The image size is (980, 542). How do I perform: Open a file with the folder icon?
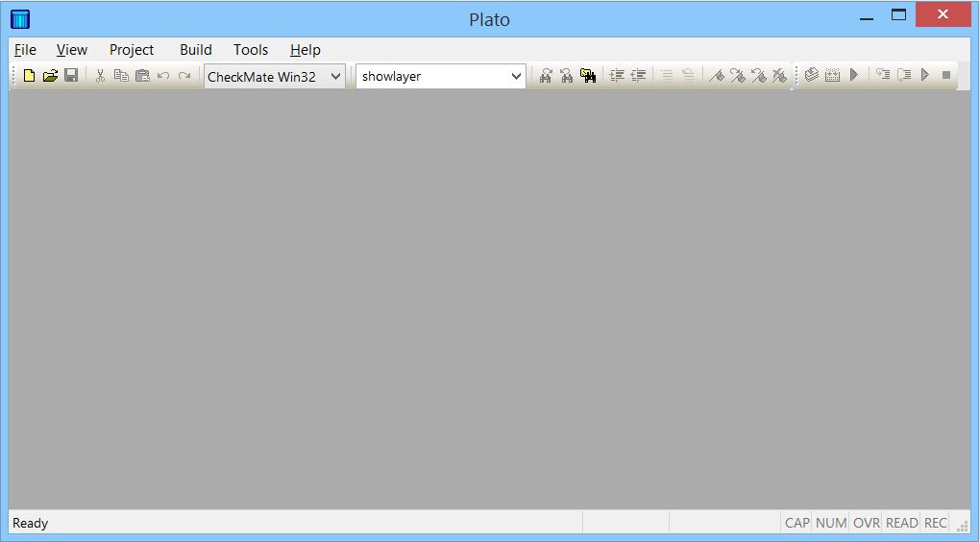(50, 76)
